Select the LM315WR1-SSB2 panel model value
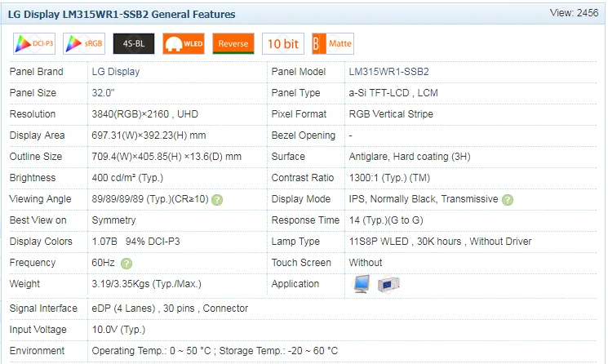The width and height of the screenshot is (608, 364). click(389, 72)
